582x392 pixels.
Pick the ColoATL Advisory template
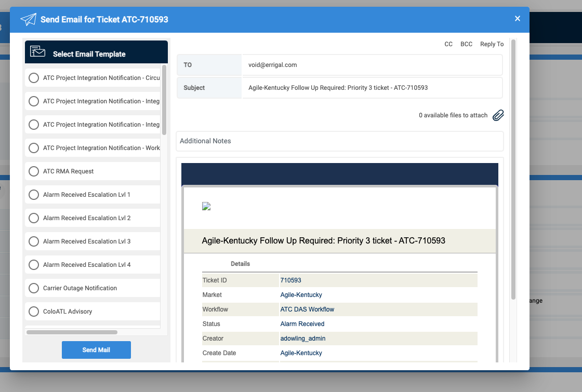34,312
